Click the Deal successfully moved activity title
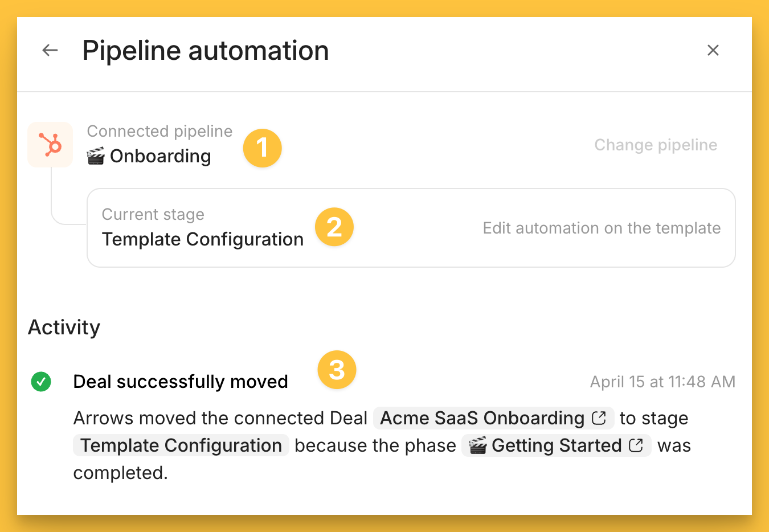769x532 pixels. tap(181, 382)
